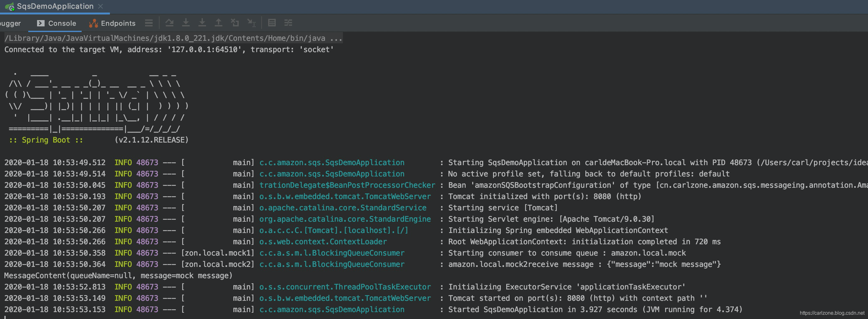The width and height of the screenshot is (868, 319).
Task: Click 'initialization completed in 720 ms' message
Action: tap(646, 241)
